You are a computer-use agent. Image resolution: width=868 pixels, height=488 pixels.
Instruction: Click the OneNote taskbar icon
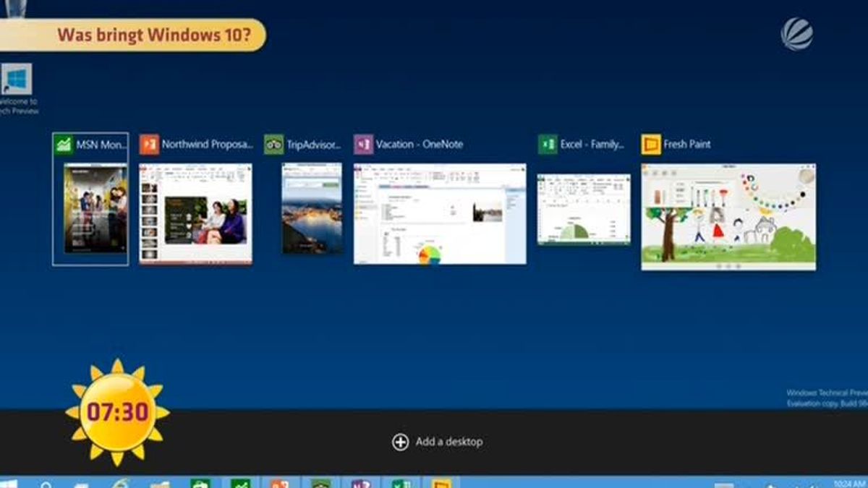[x=360, y=484]
